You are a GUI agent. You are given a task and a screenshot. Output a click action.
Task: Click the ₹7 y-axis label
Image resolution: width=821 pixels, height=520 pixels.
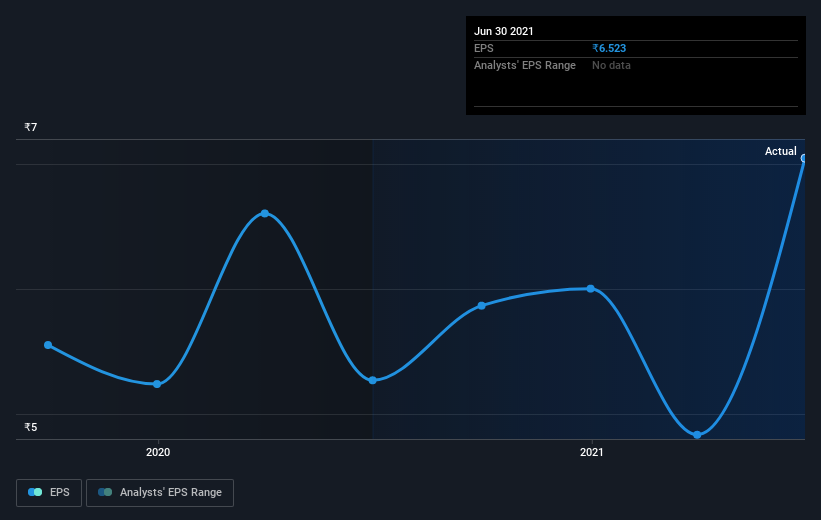pyautogui.click(x=30, y=127)
